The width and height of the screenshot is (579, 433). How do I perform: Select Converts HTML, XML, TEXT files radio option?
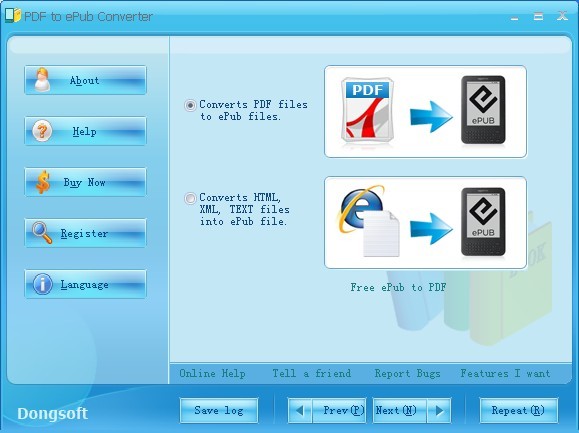click(190, 199)
